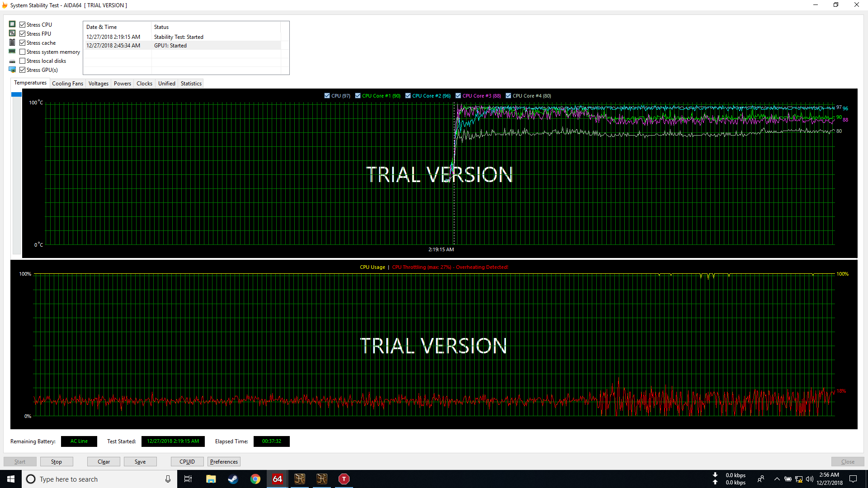
Task: Toggle CPU Core #4 graph visibility
Action: point(508,96)
